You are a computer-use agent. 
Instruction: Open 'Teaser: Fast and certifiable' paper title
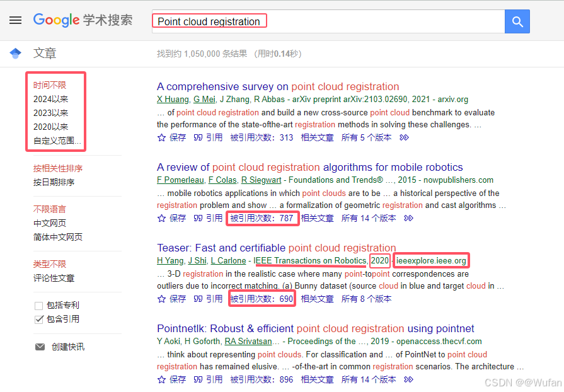(x=276, y=248)
